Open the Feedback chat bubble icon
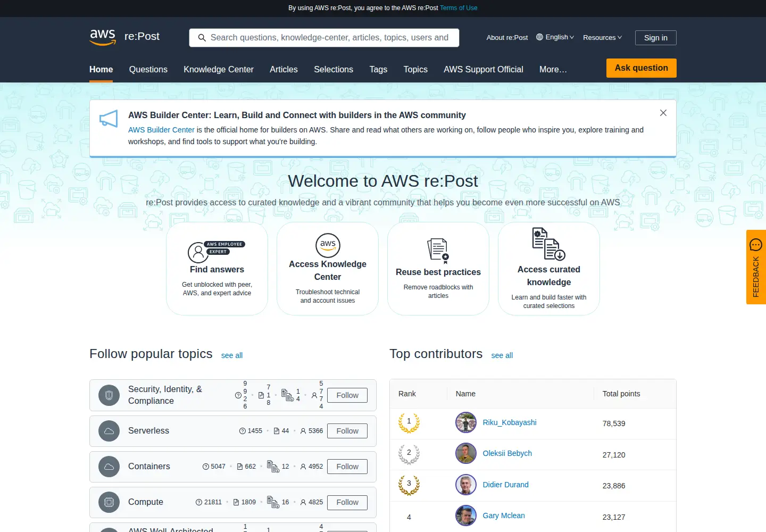This screenshot has height=532, width=766. coord(756,245)
